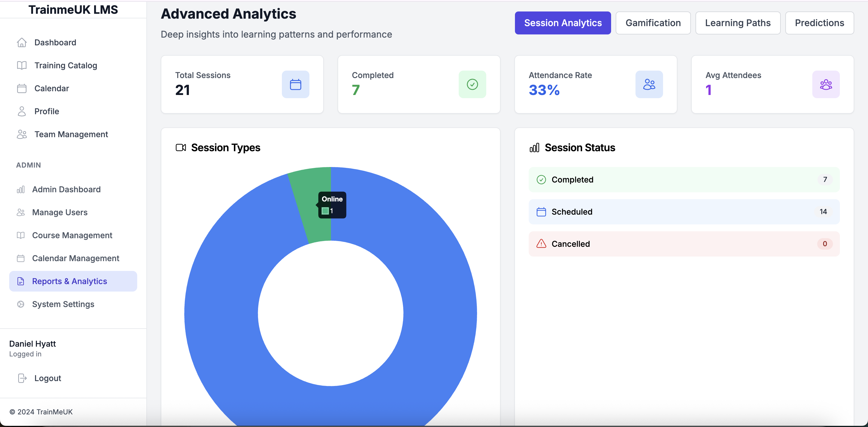The height and width of the screenshot is (427, 868).
Task: Click the Completed card value 7
Action: pos(355,90)
